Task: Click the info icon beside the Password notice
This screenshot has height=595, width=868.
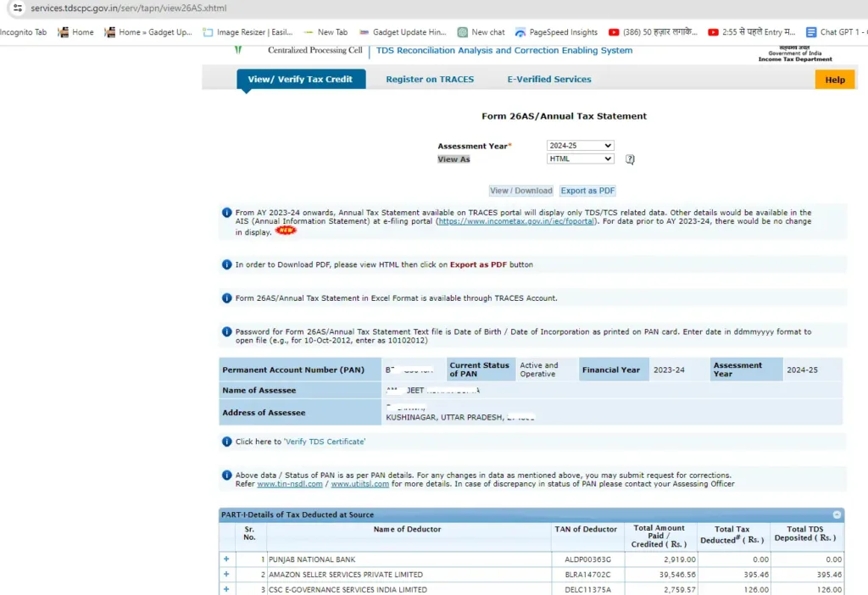Action: pyautogui.click(x=226, y=331)
